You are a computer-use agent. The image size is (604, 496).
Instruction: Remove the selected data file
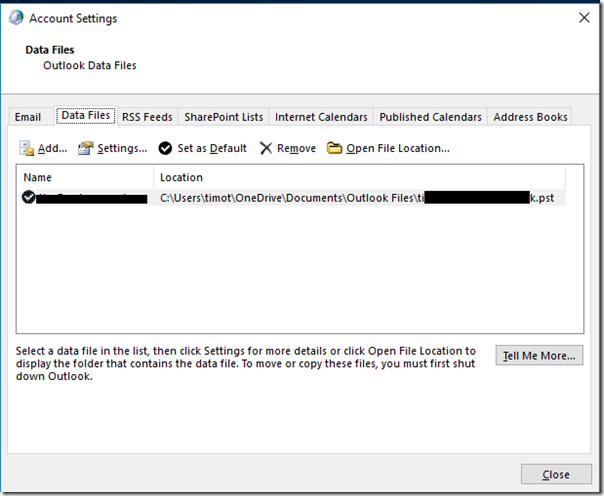click(288, 148)
